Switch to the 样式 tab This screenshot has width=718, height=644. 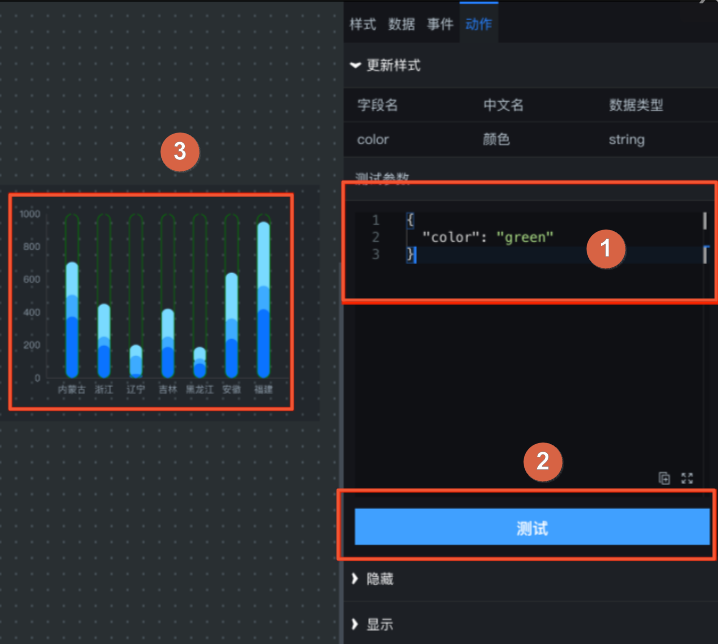[x=363, y=24]
